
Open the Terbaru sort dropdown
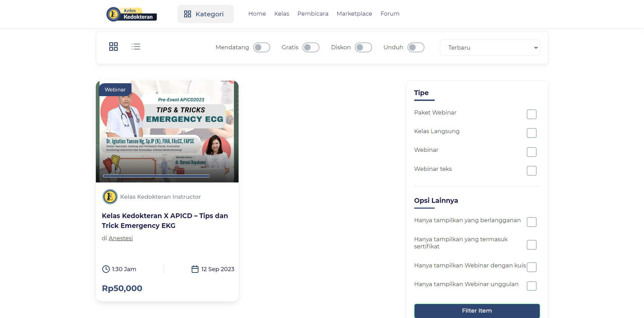pos(490,48)
